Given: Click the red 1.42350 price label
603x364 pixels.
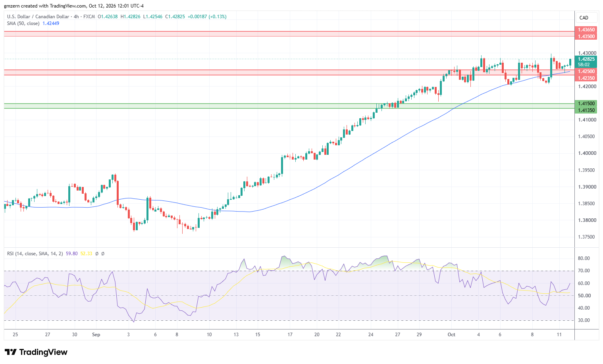Looking at the screenshot, I should [586, 78].
